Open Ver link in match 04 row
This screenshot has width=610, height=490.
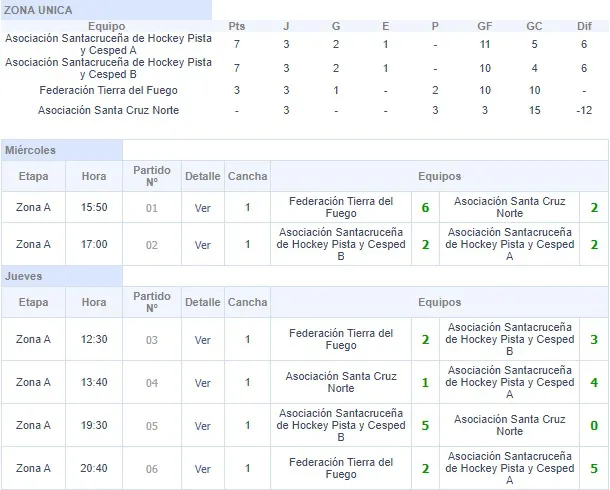[202, 383]
